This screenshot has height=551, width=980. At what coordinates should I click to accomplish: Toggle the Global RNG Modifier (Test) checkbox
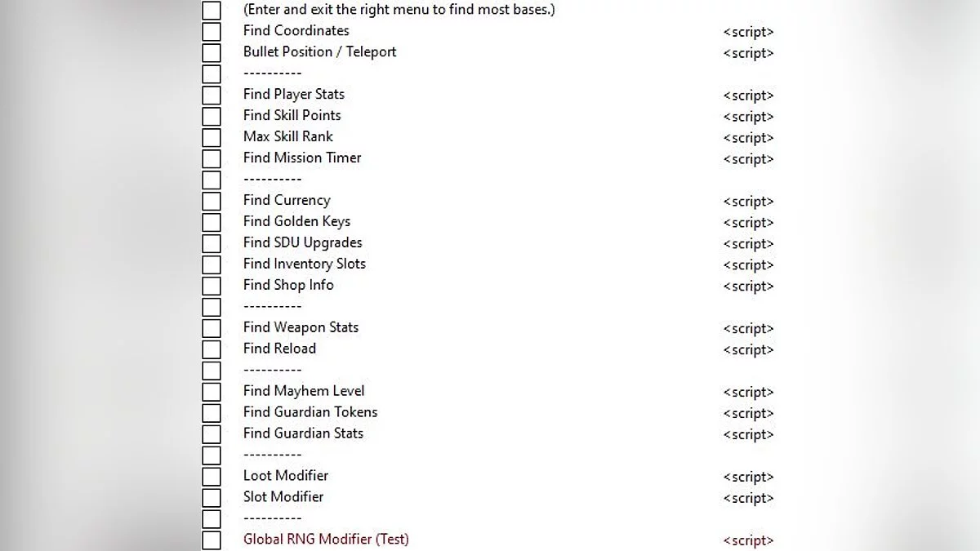pos(212,540)
